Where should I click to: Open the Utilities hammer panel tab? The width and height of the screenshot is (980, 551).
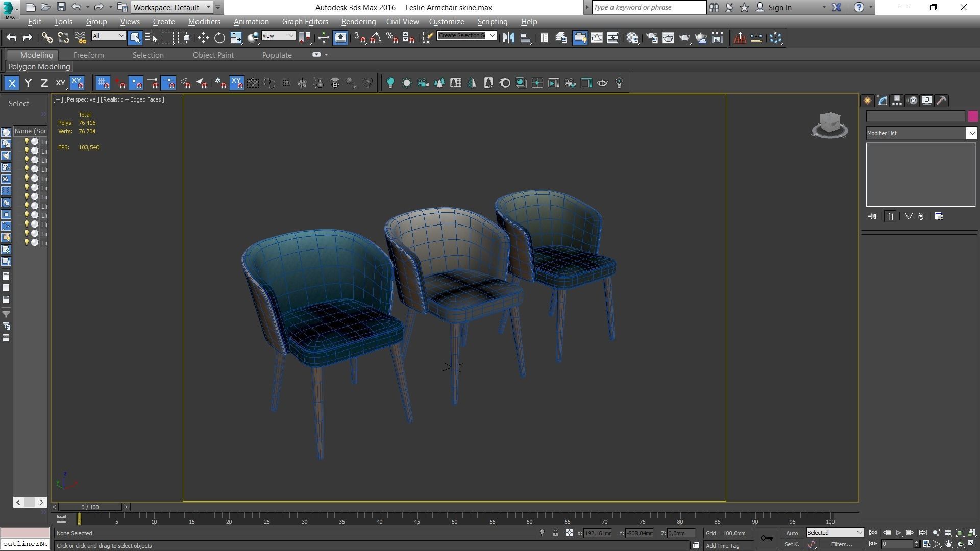(x=942, y=101)
